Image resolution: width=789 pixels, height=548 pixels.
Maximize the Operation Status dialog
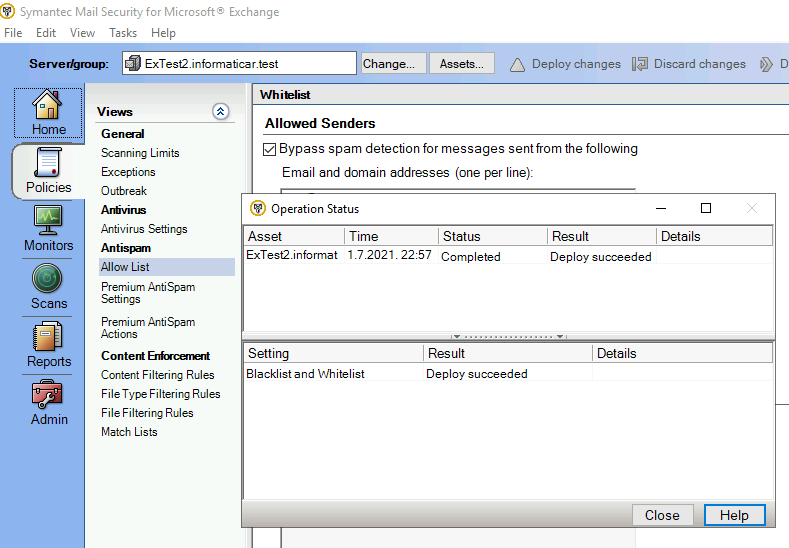click(x=706, y=208)
